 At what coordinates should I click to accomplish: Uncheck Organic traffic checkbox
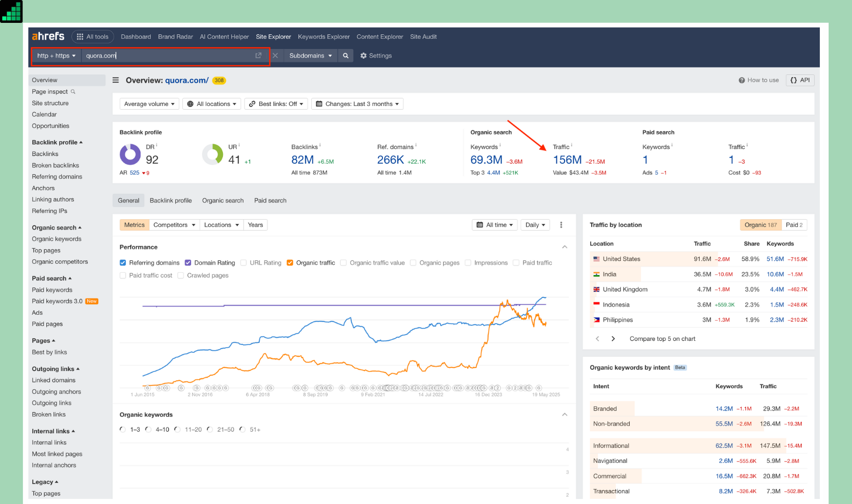[290, 263]
